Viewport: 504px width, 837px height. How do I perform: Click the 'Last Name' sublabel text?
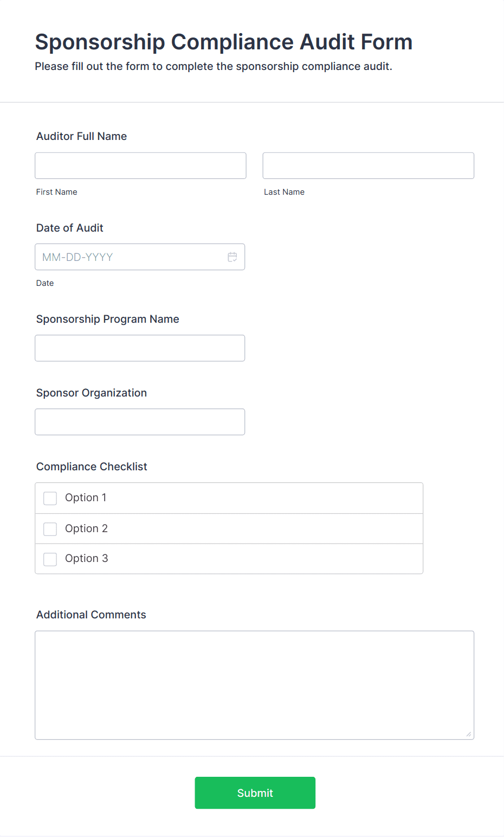(x=284, y=192)
